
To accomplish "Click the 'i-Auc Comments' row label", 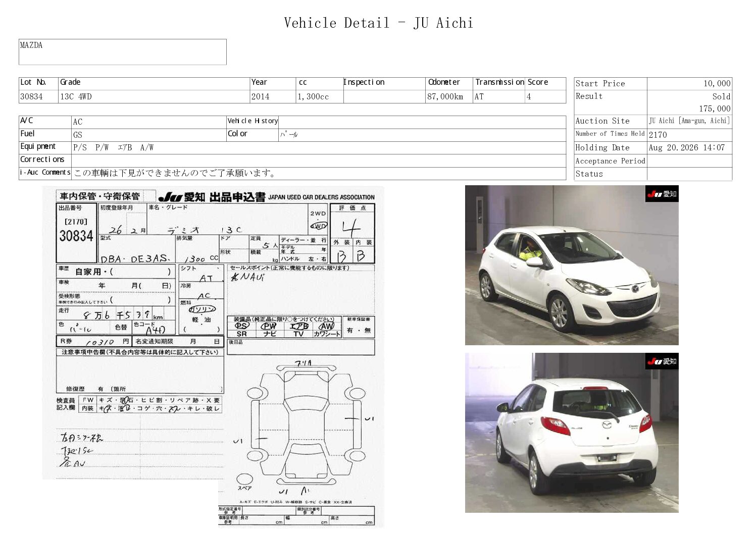I will (x=45, y=172).
